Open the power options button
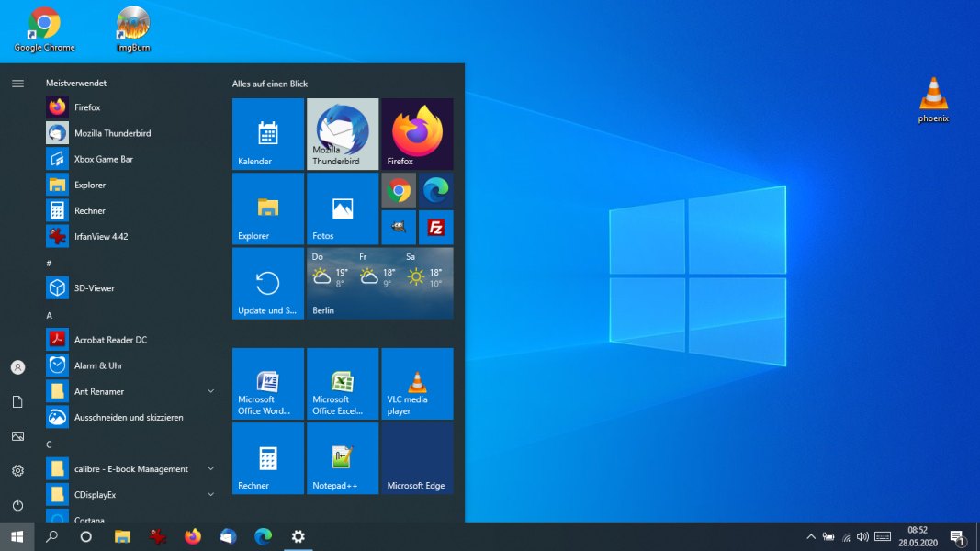The height and width of the screenshot is (551, 980). pos(17,505)
